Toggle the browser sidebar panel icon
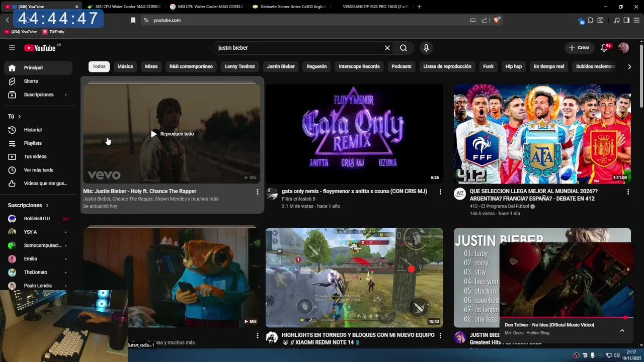 [x=626, y=20]
